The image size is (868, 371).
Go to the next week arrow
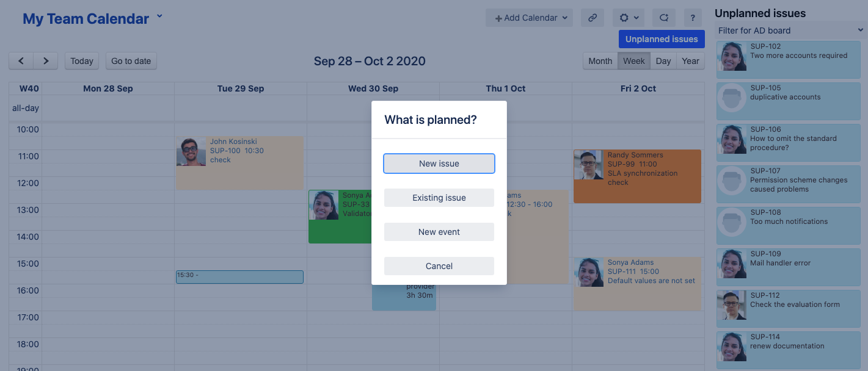coord(46,61)
